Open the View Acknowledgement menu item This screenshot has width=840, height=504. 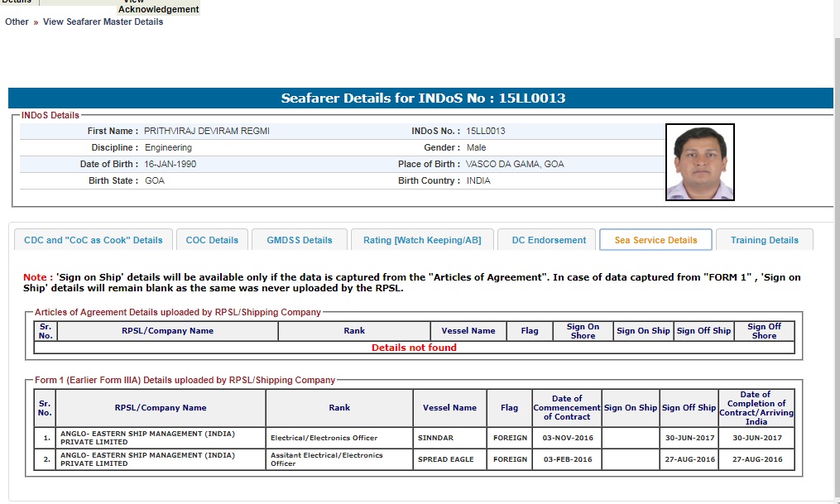[158, 8]
